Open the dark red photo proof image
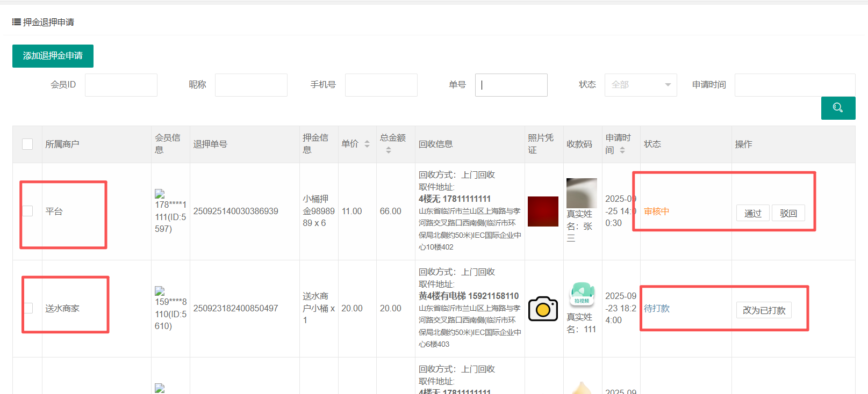Viewport: 868px width, 394px height. click(543, 211)
